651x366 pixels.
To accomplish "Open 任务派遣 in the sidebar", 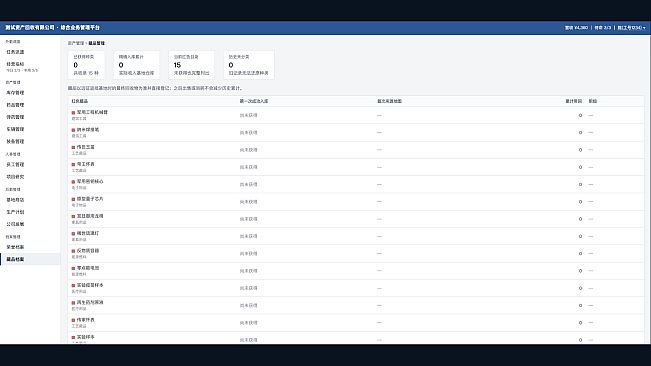I will (x=15, y=52).
